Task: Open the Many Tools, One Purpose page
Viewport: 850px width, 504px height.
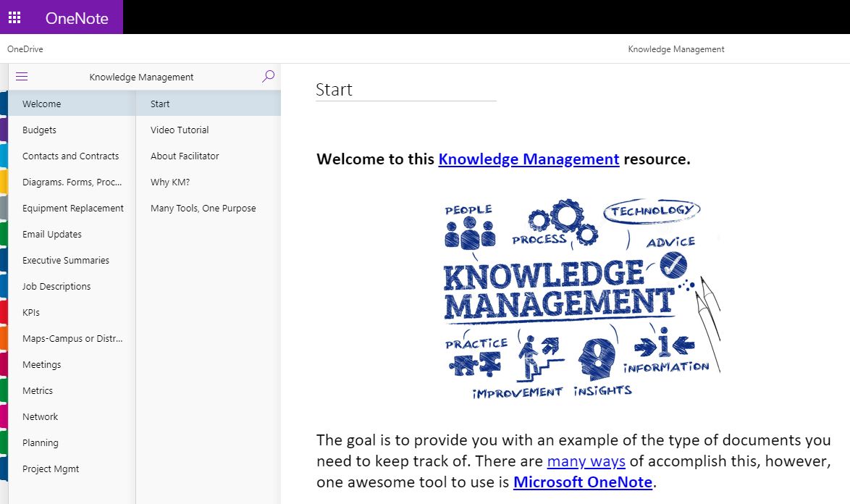Action: [x=209, y=208]
